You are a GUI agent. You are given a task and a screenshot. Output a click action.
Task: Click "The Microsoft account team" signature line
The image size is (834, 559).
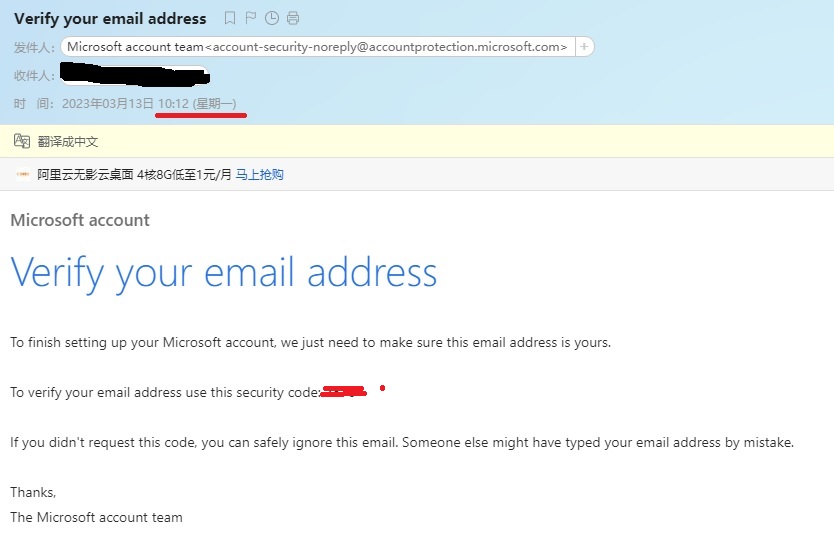pyautogui.click(x=96, y=517)
